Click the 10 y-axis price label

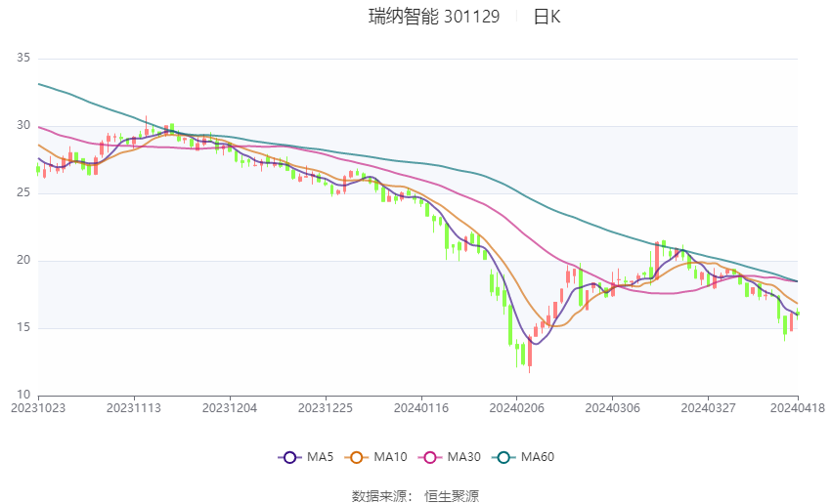pyautogui.click(x=23, y=395)
